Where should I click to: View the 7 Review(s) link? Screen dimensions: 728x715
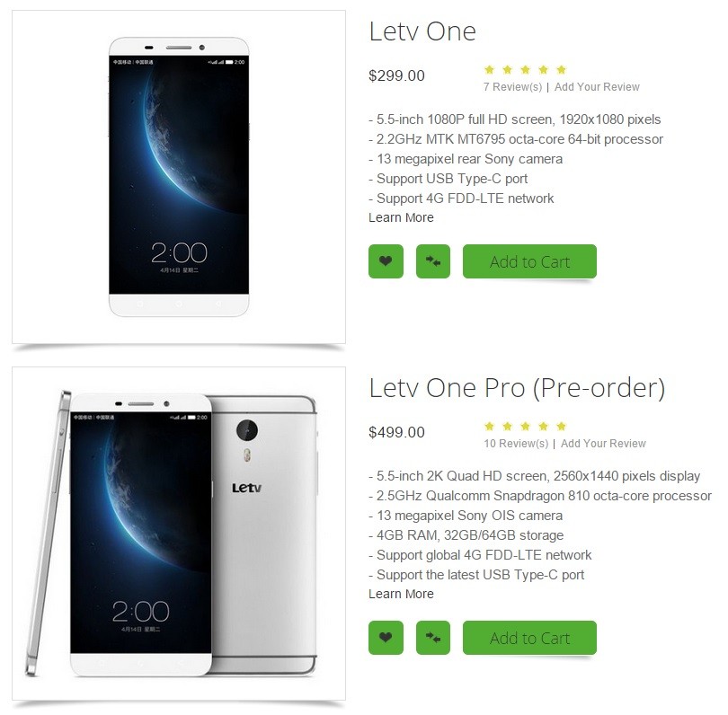(x=512, y=87)
